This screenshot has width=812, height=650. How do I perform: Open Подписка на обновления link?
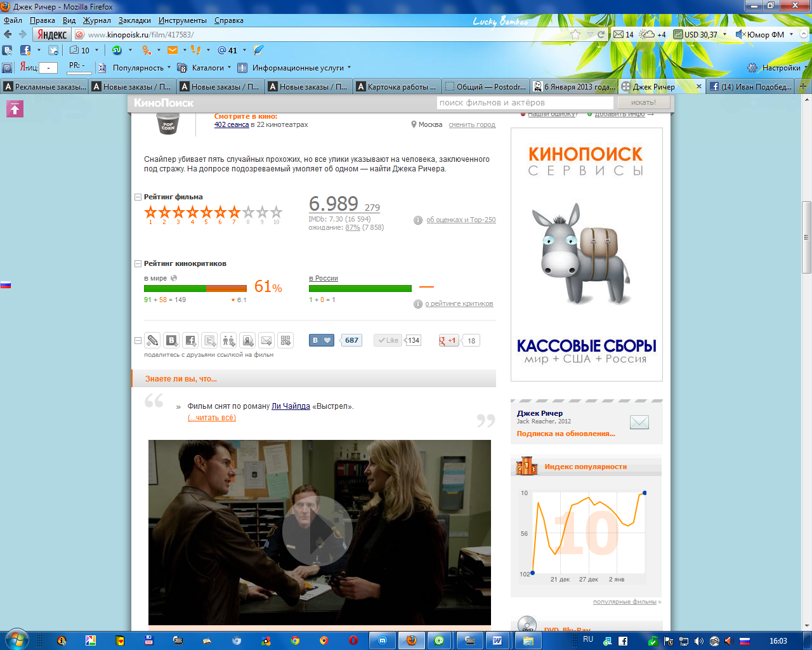click(x=566, y=434)
